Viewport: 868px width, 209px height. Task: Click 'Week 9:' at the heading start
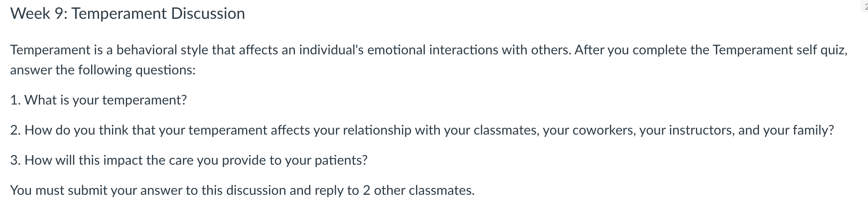tap(38, 14)
